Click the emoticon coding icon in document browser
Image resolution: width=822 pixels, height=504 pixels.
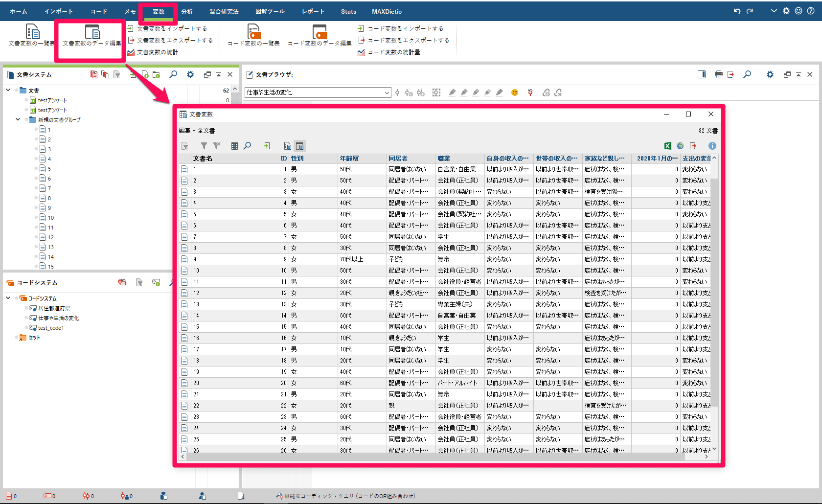click(x=514, y=92)
